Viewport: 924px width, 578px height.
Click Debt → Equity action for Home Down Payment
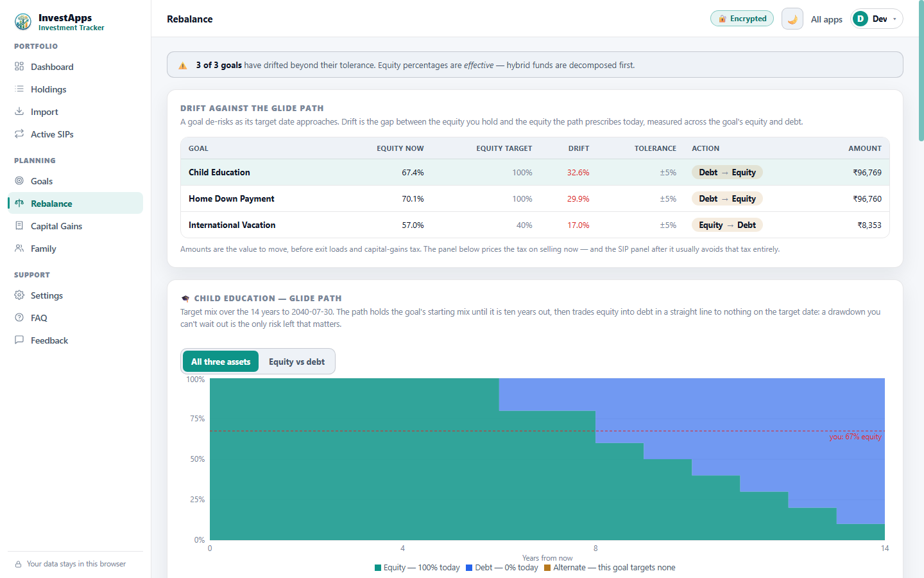coord(727,198)
